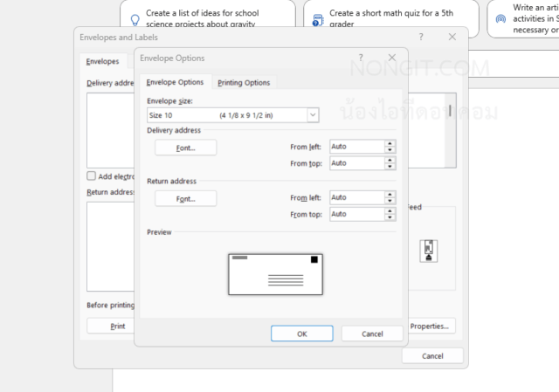Decrease return address From top value
Screen dimensions: 559x392
point(390,217)
